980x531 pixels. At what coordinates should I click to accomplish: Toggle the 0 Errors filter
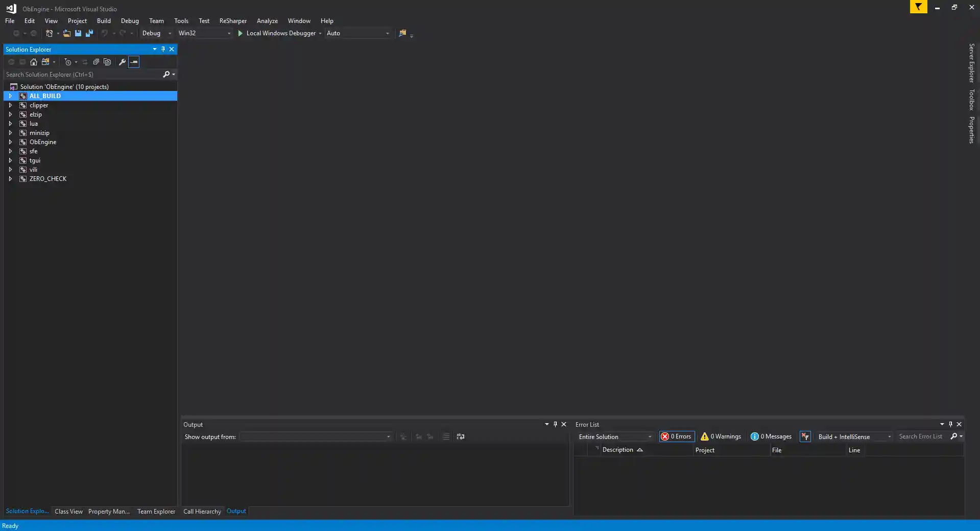(676, 436)
